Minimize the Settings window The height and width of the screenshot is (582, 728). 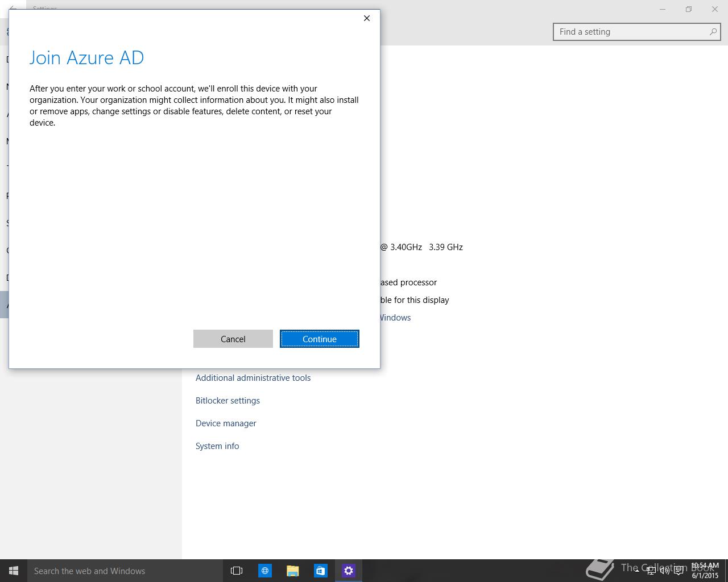663,9
